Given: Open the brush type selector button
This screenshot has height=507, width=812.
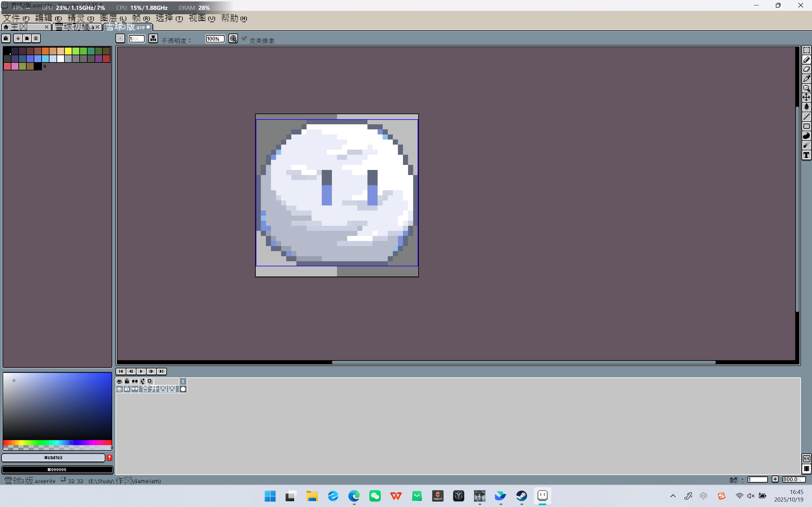Looking at the screenshot, I should tap(120, 39).
